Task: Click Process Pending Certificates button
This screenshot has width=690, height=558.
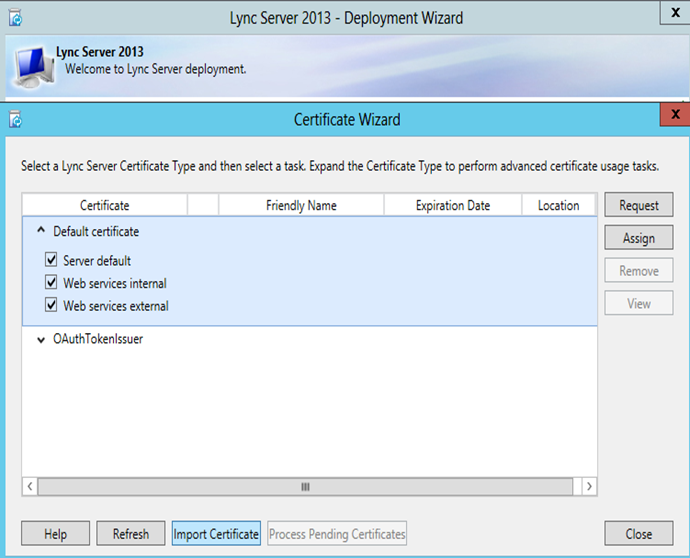Action: (x=337, y=533)
